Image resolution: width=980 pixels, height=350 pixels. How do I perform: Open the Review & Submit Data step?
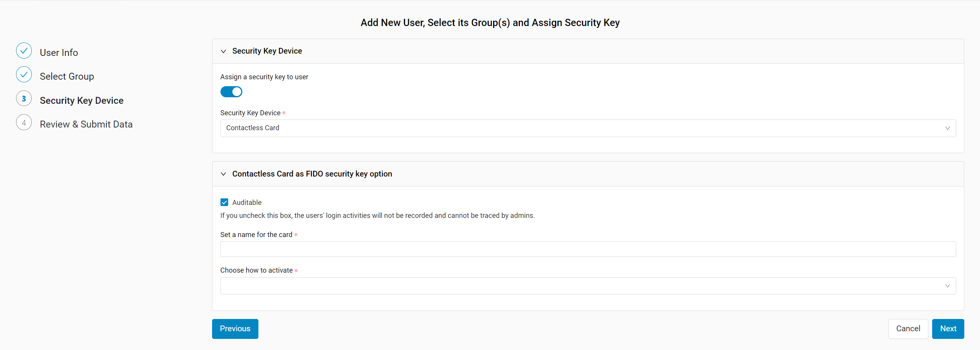tap(86, 124)
